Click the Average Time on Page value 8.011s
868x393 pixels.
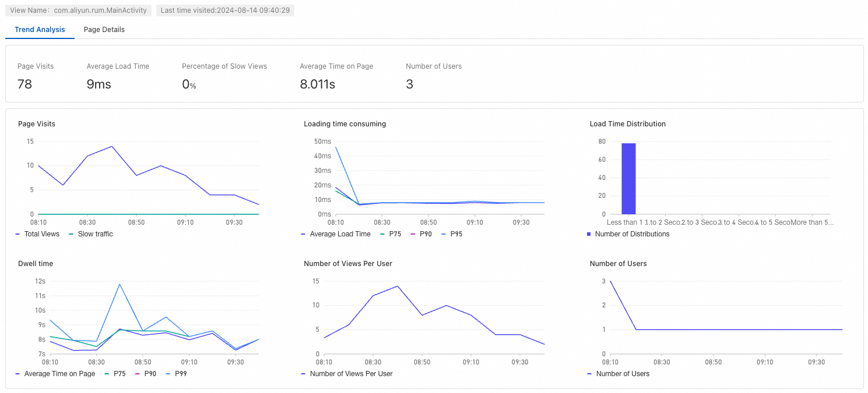(x=317, y=84)
